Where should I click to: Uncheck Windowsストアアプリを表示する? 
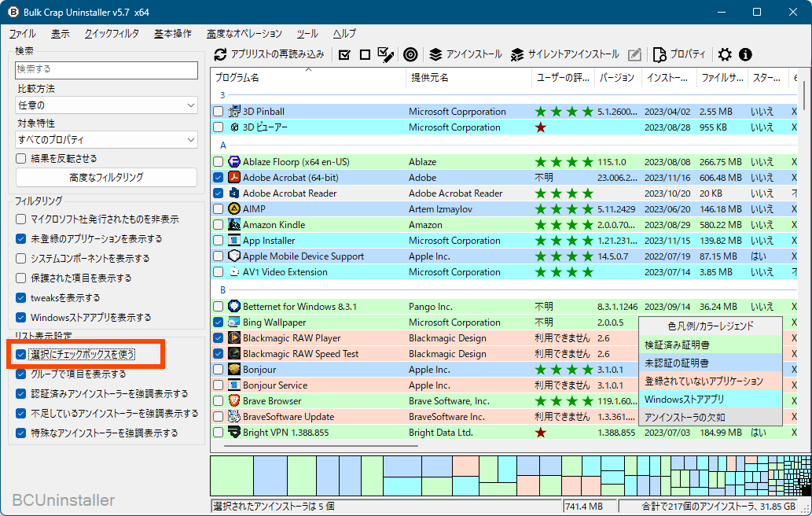[20, 317]
